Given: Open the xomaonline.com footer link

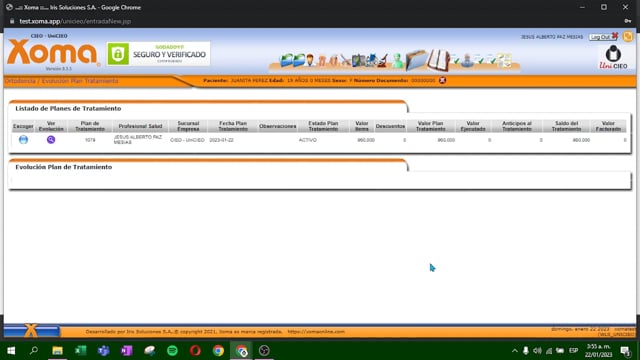Looking at the screenshot, I should point(316,332).
